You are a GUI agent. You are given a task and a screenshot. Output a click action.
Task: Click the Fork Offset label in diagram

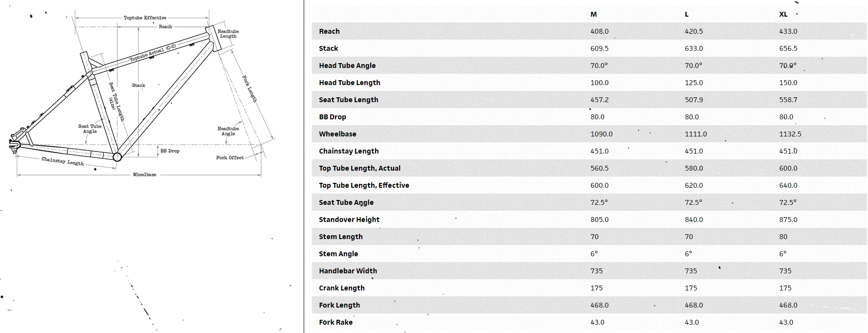coord(230,157)
